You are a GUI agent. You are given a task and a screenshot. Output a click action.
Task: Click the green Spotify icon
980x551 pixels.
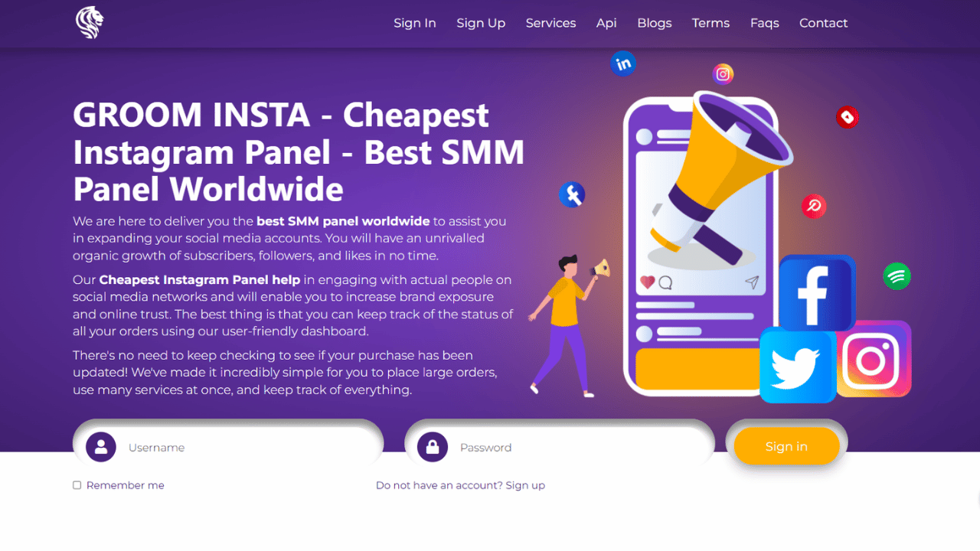pos(897,275)
